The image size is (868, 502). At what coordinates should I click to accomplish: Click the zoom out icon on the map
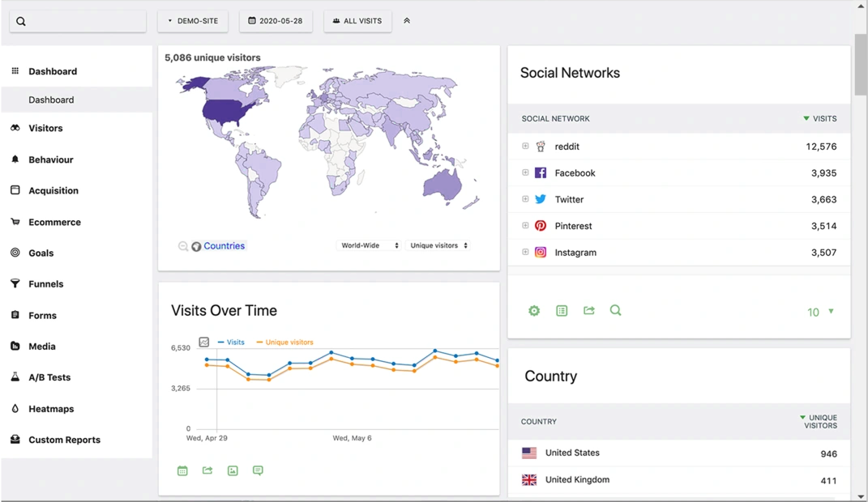(x=183, y=246)
